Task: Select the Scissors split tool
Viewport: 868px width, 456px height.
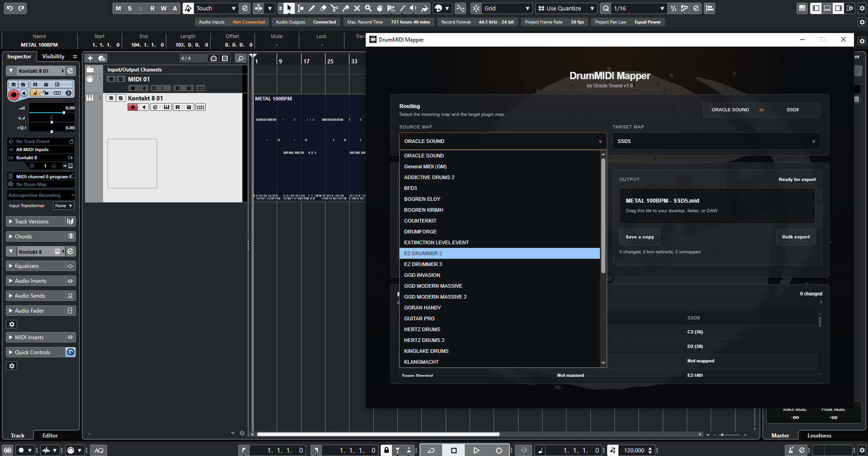Action: (334, 8)
